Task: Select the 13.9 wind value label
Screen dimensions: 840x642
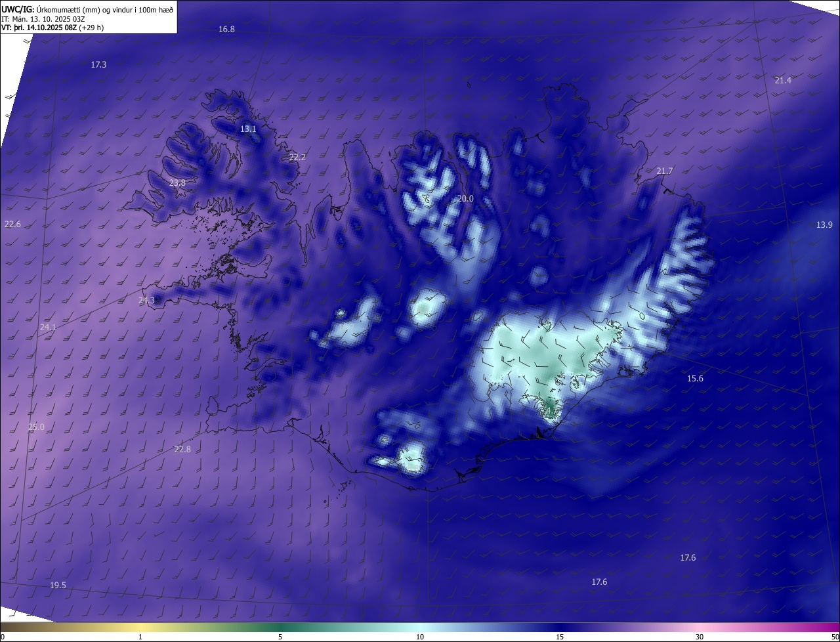Action: [824, 225]
